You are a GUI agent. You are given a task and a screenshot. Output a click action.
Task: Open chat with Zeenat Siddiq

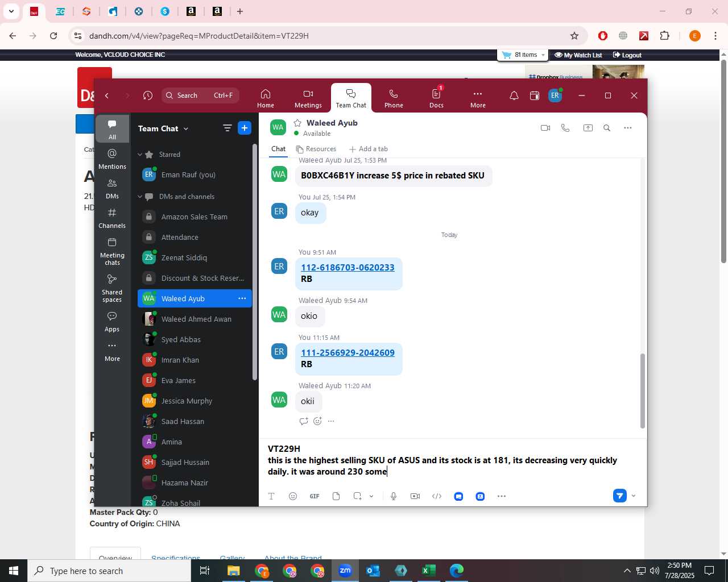coord(195,258)
